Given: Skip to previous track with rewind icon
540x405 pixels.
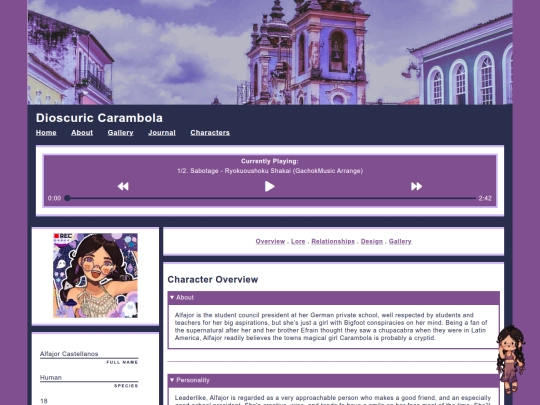Looking at the screenshot, I should tap(123, 186).
